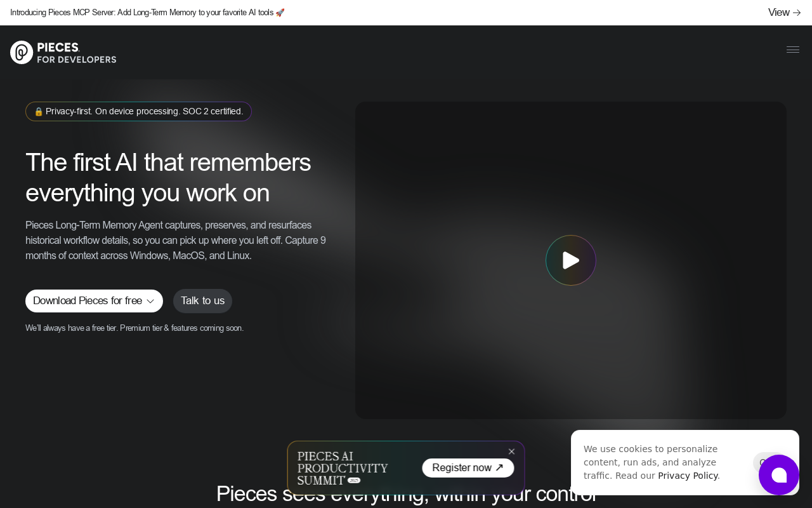Click Register now for the summit
The image size is (812, 508).
pyautogui.click(x=468, y=468)
